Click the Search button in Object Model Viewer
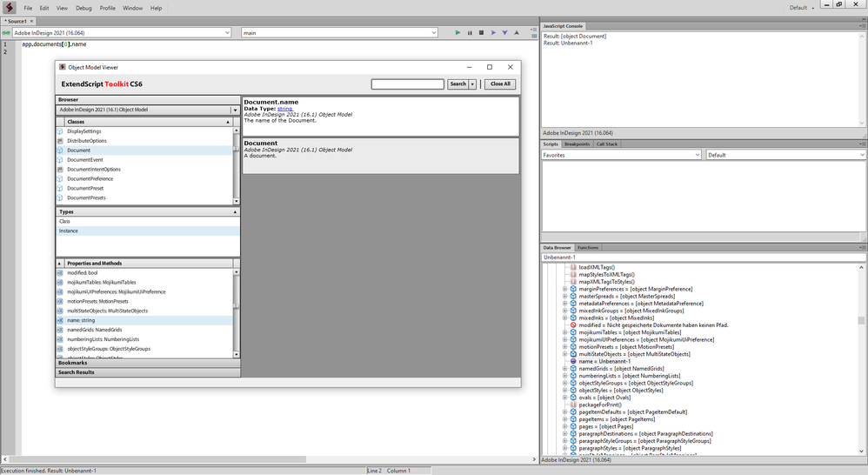The width and height of the screenshot is (868, 475). 457,84
